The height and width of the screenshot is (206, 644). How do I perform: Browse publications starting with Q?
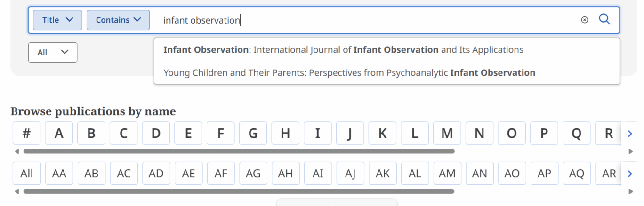(576, 134)
